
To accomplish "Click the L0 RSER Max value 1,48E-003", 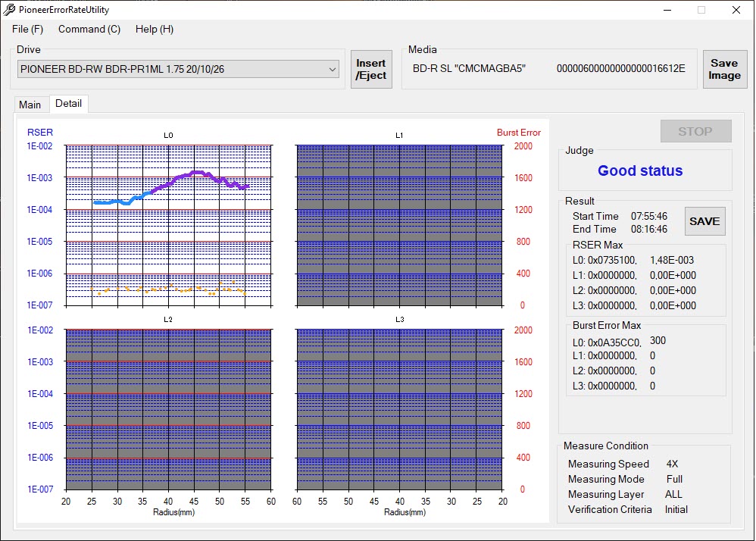I will (672, 260).
